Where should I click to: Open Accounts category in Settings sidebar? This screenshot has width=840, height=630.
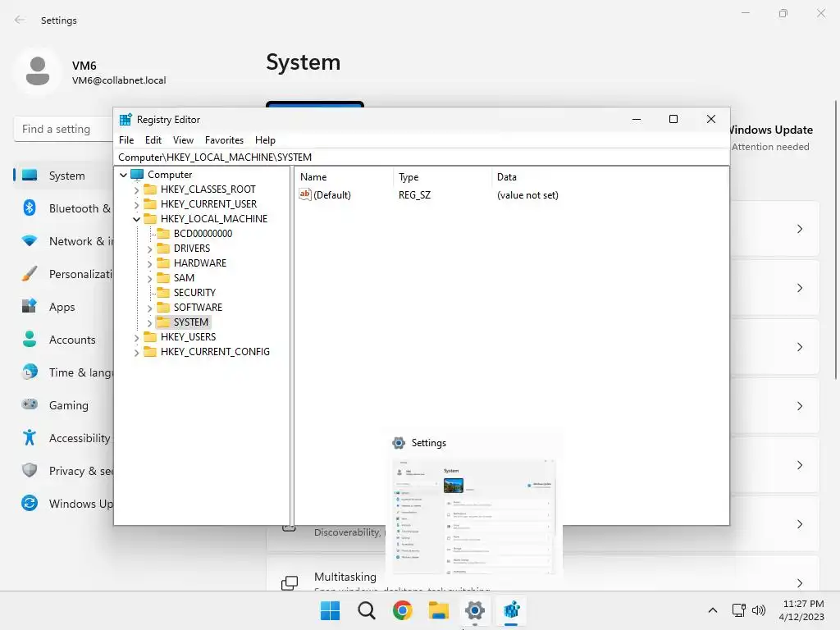pos(63,340)
